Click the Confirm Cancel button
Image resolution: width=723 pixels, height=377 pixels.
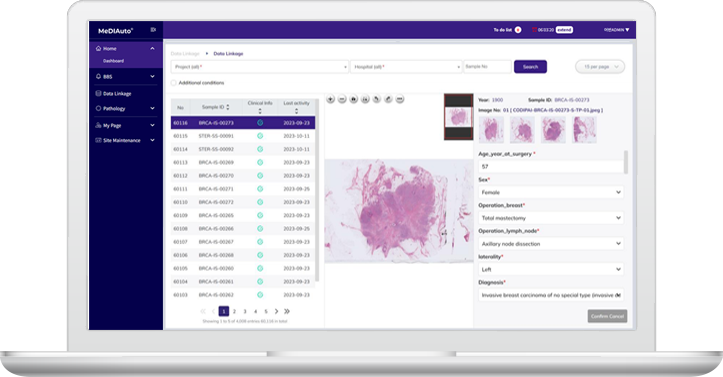pyautogui.click(x=607, y=316)
